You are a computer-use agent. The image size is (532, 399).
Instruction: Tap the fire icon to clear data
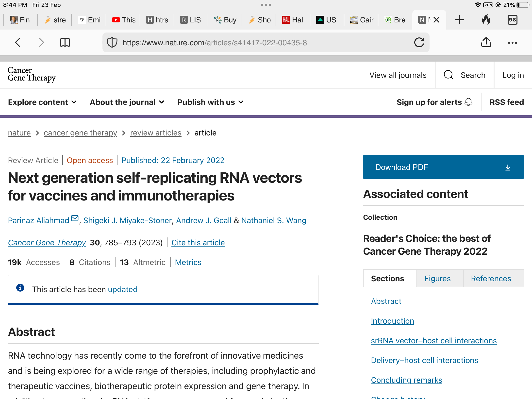(486, 20)
